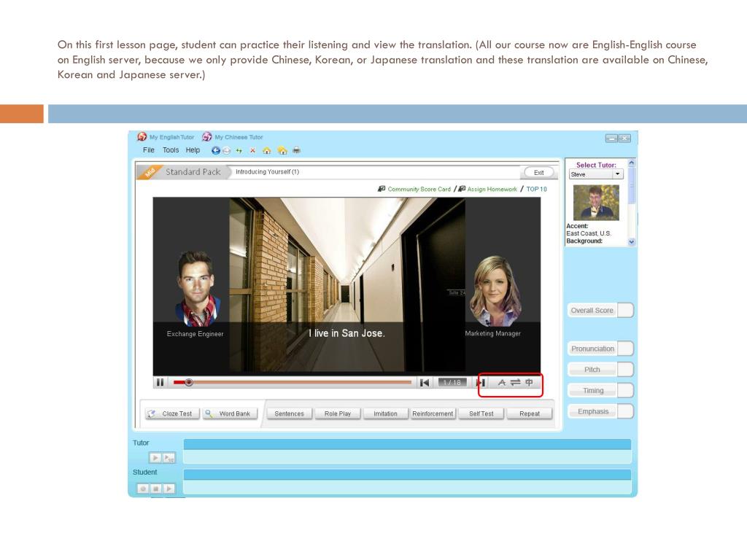The height and width of the screenshot is (560, 747).
Task: Open the Select Tutor dropdown
Action: [596, 174]
